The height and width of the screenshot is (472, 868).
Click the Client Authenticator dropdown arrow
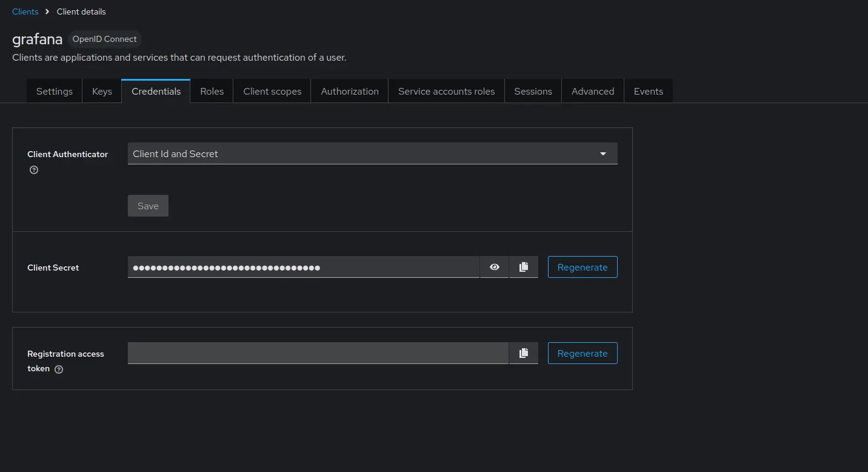(x=603, y=153)
